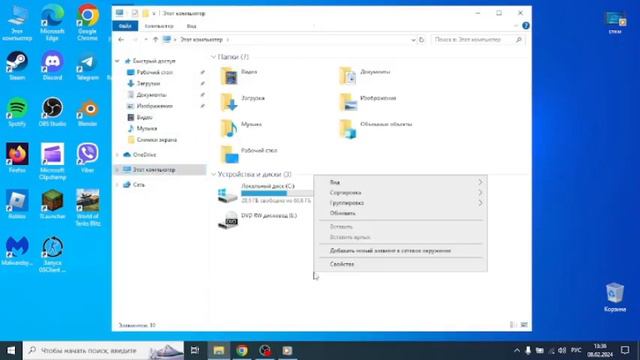This screenshot has height=360, width=640.
Task: Open the Музыка folder in the Папки section
Action: click(x=241, y=128)
